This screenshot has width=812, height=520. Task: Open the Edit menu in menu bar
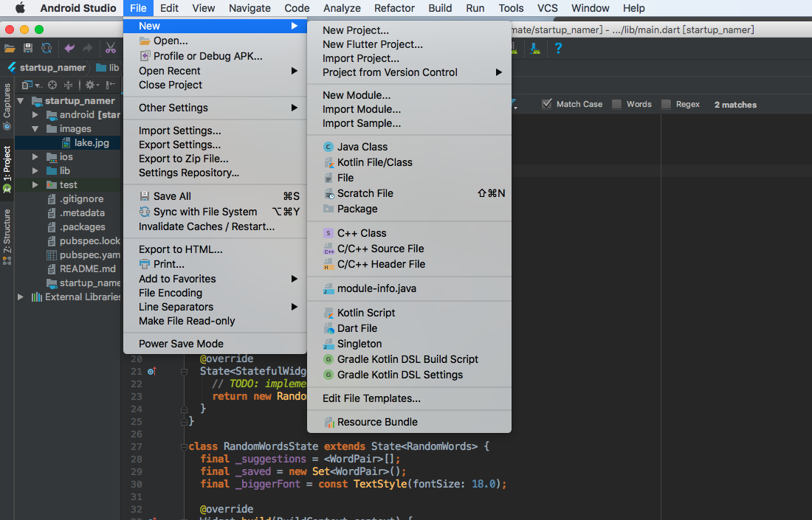pos(169,8)
